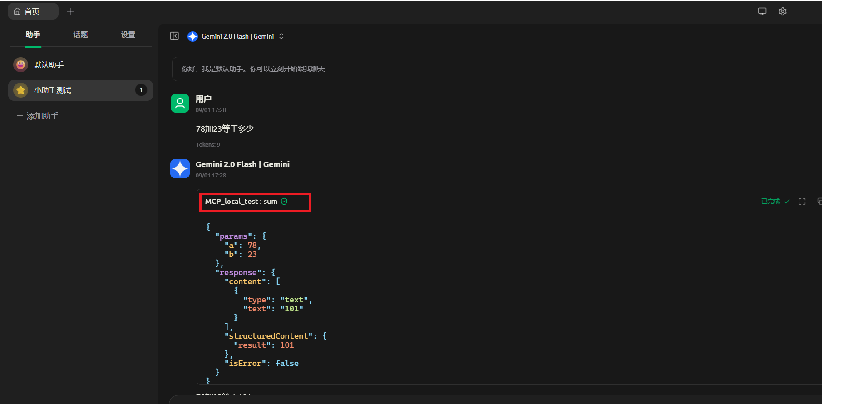Image resolution: width=868 pixels, height=404 pixels.
Task: Open the 首页 home tab
Action: (x=33, y=11)
